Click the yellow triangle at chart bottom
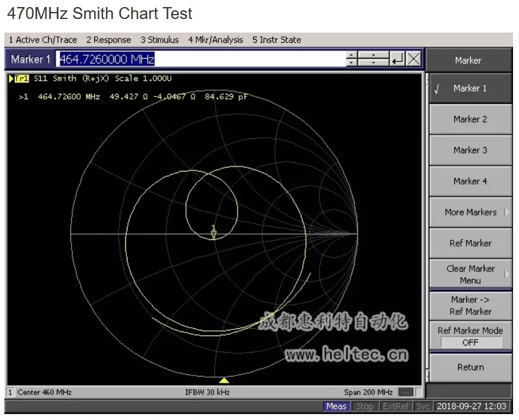 coord(224,380)
